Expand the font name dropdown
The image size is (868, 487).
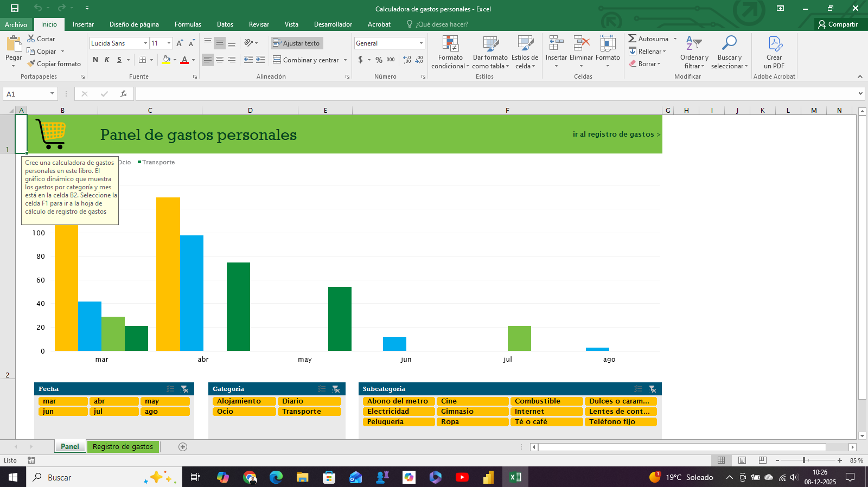(145, 43)
